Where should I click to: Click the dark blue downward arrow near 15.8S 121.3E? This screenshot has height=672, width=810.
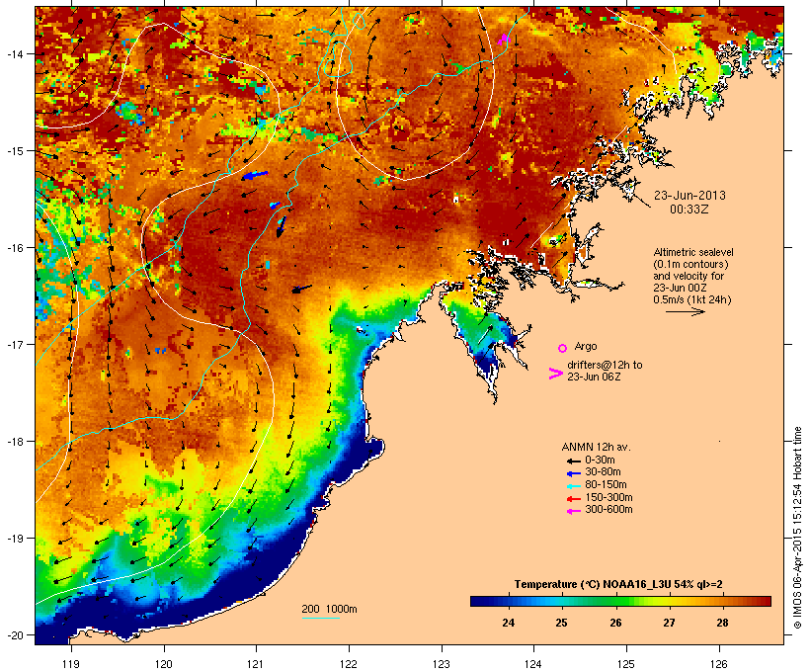tap(281, 227)
